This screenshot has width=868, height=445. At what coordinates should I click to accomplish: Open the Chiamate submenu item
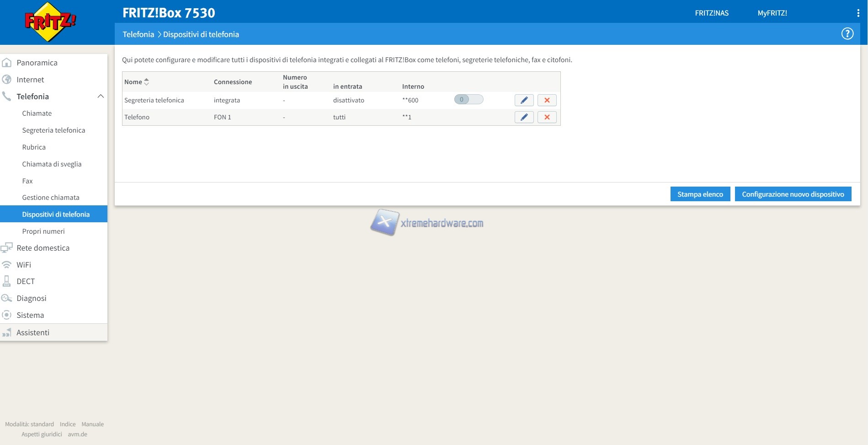(x=37, y=113)
